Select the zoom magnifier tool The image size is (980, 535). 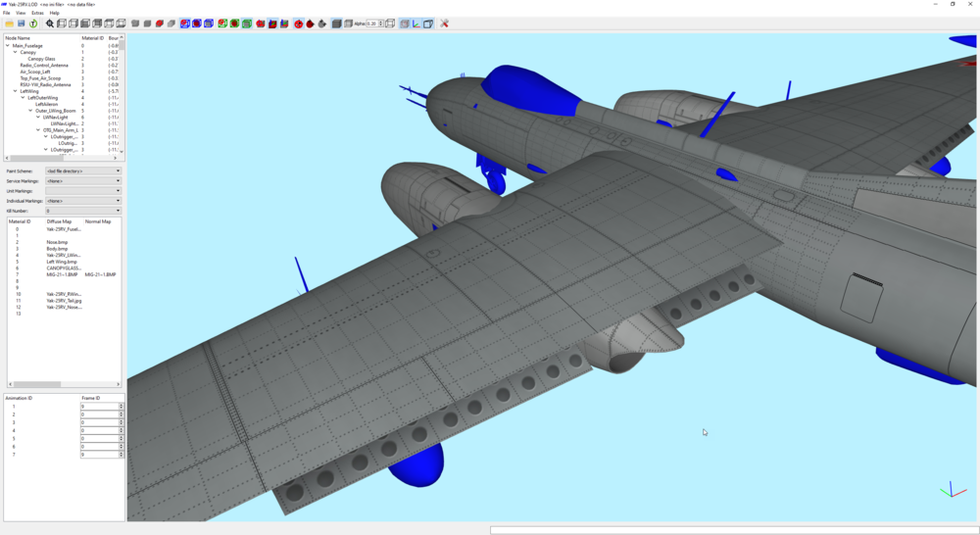[49, 24]
